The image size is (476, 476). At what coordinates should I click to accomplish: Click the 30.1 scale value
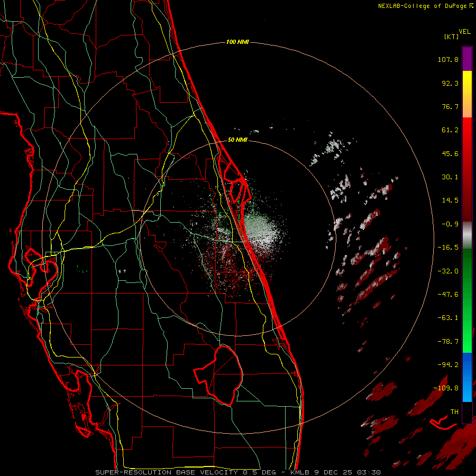coord(450,177)
